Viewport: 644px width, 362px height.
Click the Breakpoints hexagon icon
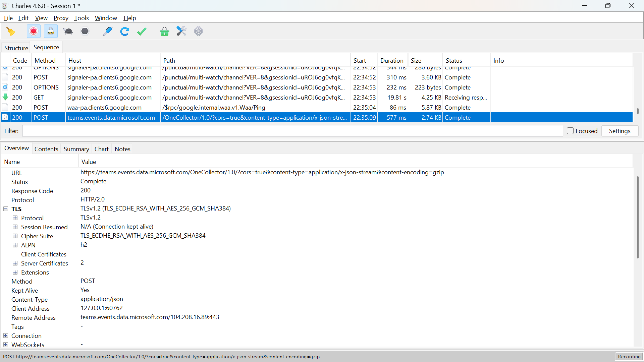tap(85, 32)
